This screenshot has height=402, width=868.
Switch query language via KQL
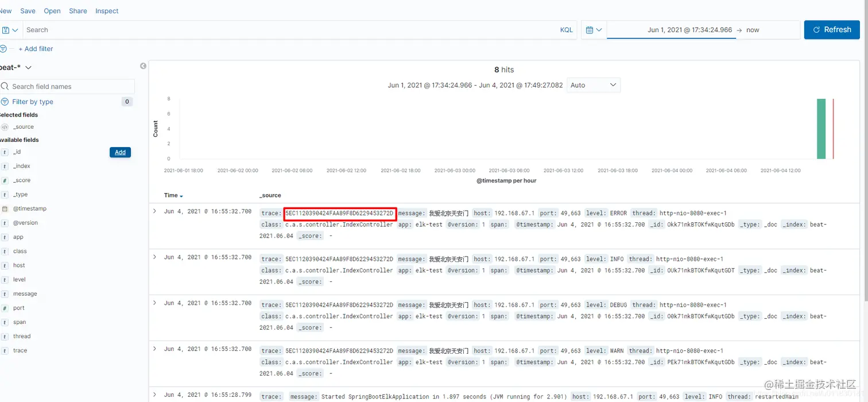click(566, 30)
